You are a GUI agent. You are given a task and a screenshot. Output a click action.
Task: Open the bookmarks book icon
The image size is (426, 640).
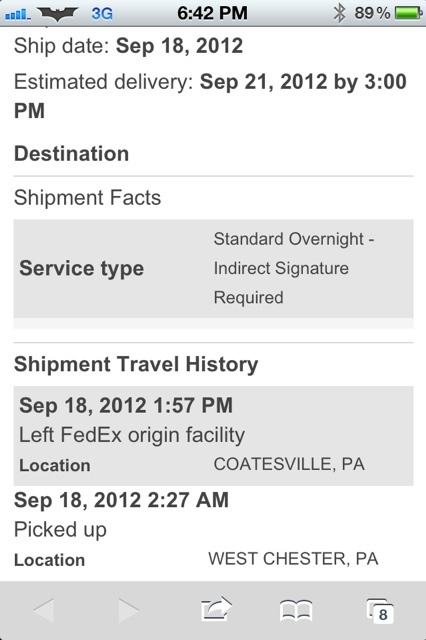(x=296, y=611)
